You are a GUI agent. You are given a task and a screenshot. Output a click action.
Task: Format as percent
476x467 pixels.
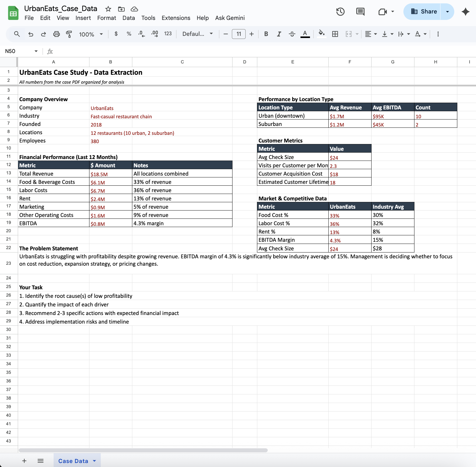pyautogui.click(x=129, y=34)
